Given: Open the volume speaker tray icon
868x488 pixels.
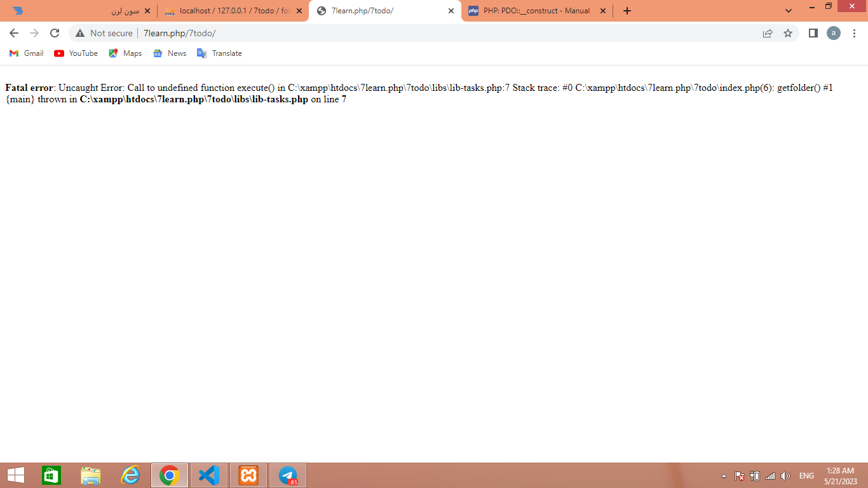Looking at the screenshot, I should [x=785, y=476].
